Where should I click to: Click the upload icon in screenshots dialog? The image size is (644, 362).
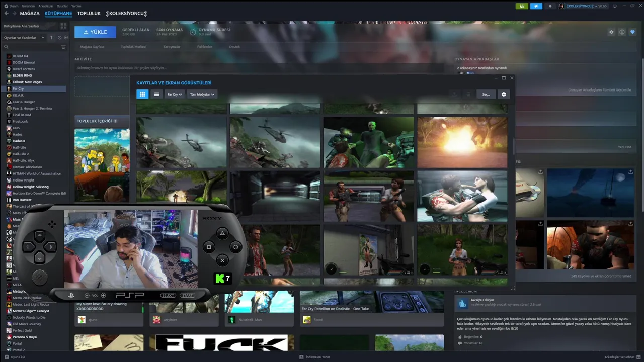[454, 94]
